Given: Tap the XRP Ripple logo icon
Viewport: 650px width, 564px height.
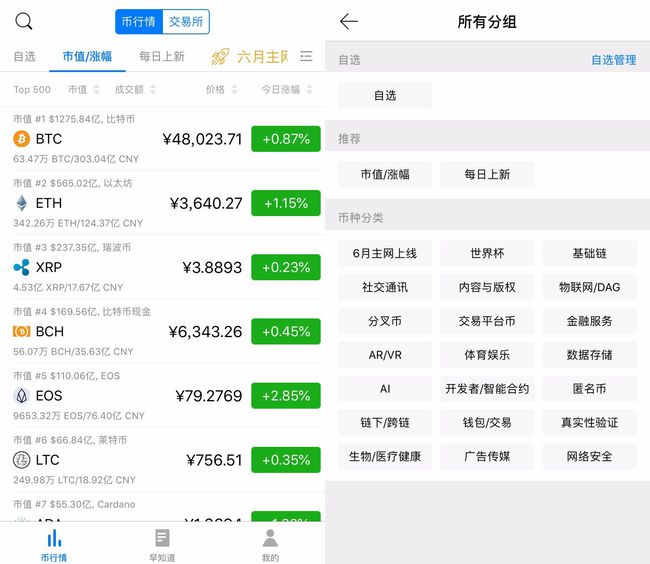Looking at the screenshot, I should point(22,267).
